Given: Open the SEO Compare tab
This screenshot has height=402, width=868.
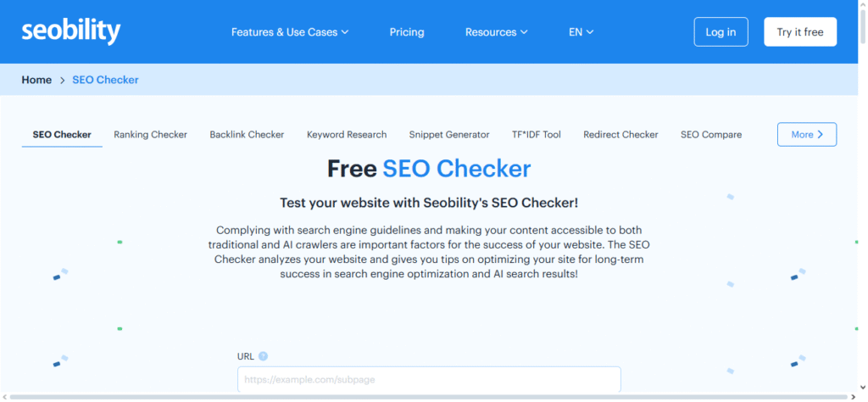Looking at the screenshot, I should pos(711,135).
